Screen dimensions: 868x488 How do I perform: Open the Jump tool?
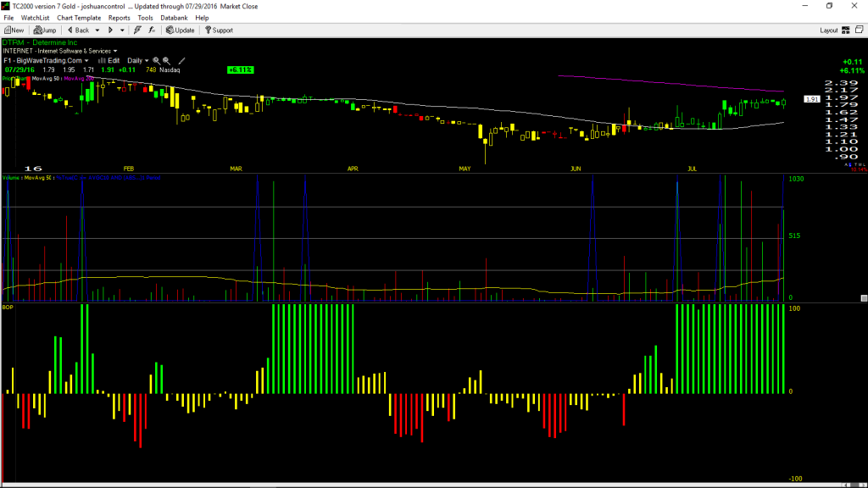(45, 30)
